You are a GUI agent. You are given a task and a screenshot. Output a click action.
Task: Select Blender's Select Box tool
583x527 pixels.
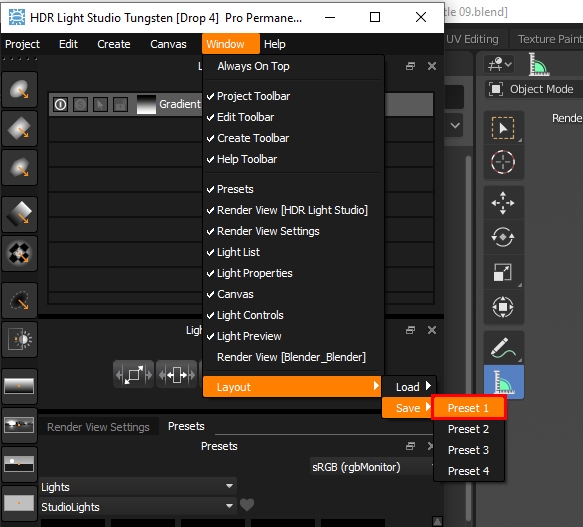pyautogui.click(x=503, y=128)
